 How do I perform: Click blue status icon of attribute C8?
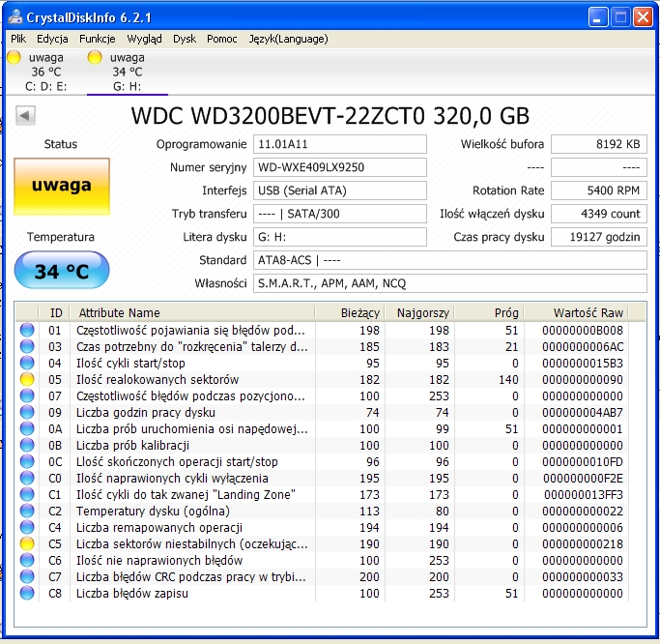tap(27, 593)
